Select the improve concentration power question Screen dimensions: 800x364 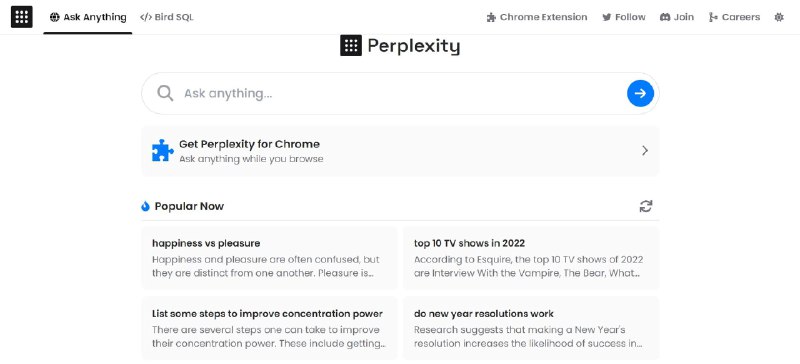point(269,328)
